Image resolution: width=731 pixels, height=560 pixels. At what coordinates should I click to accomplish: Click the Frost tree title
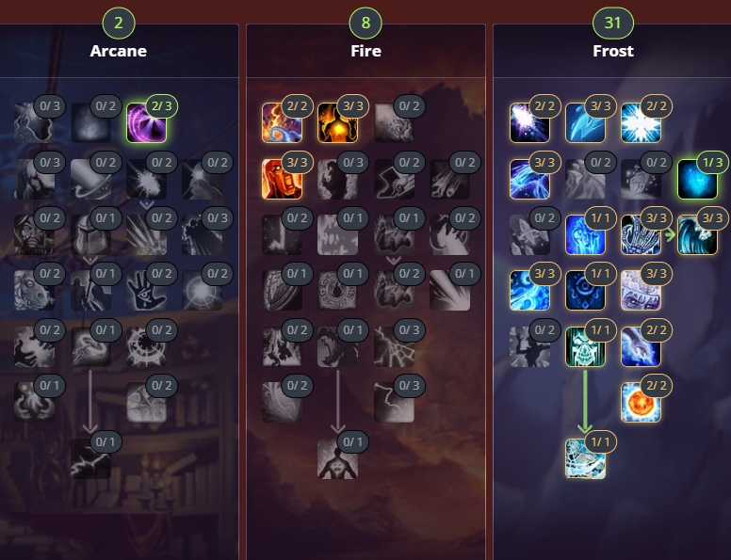click(613, 51)
